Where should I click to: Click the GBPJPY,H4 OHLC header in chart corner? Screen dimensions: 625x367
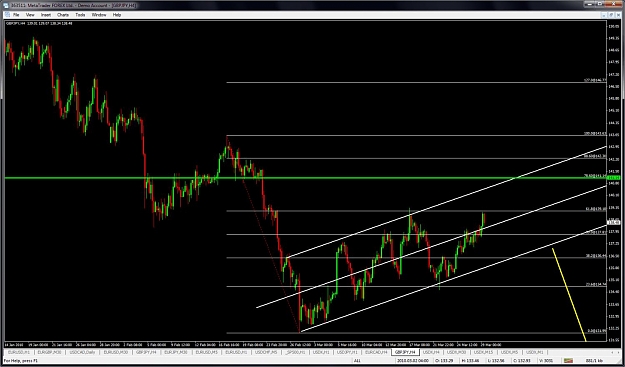coord(39,23)
